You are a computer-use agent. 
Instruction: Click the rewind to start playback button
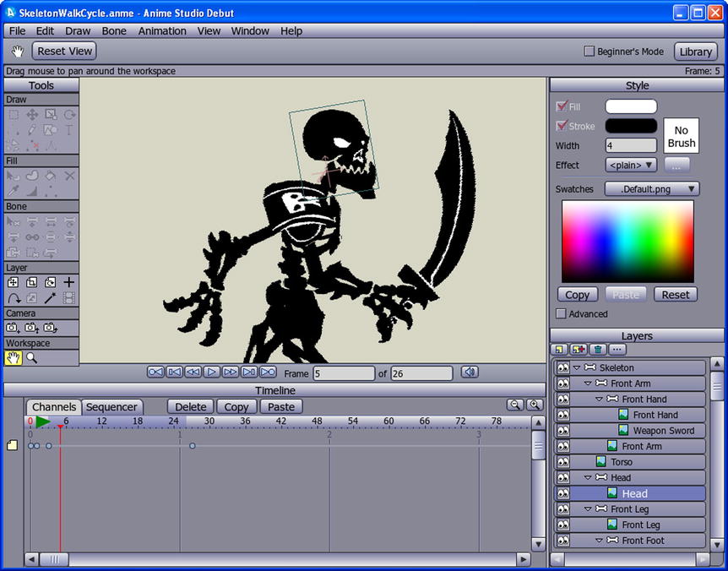(155, 373)
